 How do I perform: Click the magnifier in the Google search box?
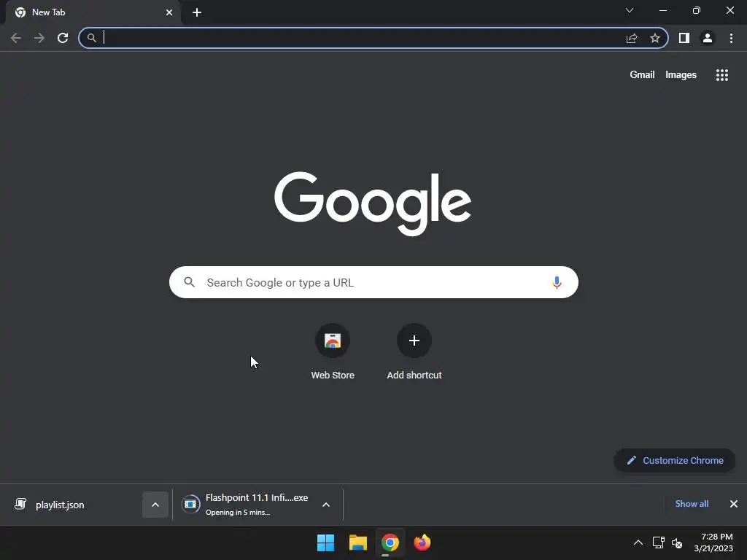click(189, 282)
